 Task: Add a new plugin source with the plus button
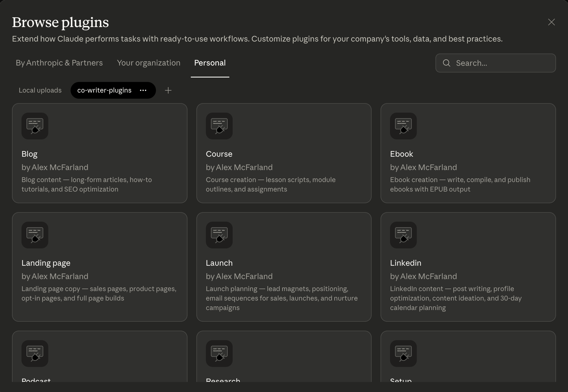(x=168, y=90)
